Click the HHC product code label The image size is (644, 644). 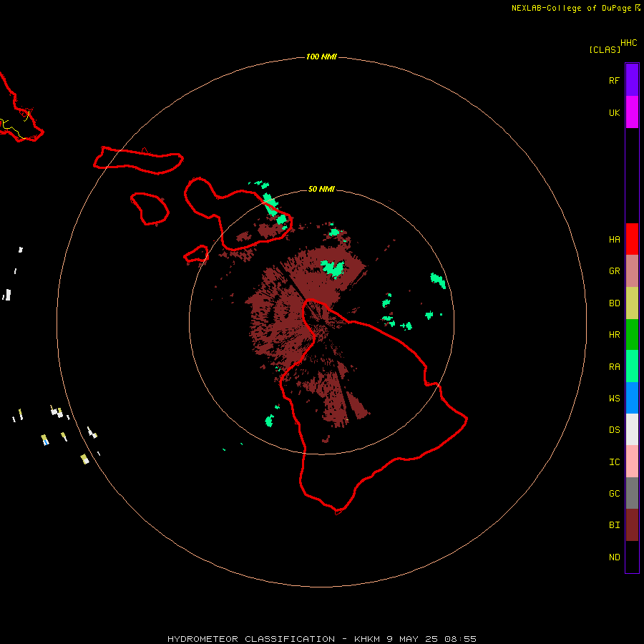(x=628, y=43)
